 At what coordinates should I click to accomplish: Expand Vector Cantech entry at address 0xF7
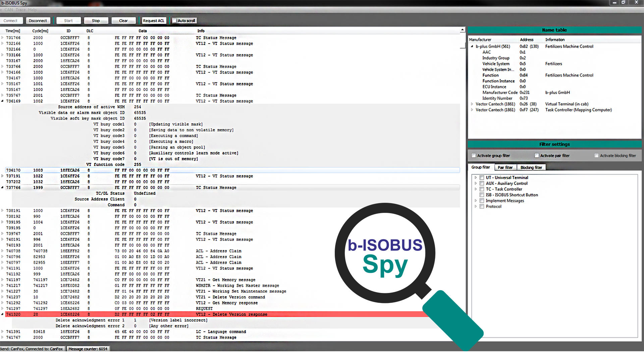click(472, 110)
